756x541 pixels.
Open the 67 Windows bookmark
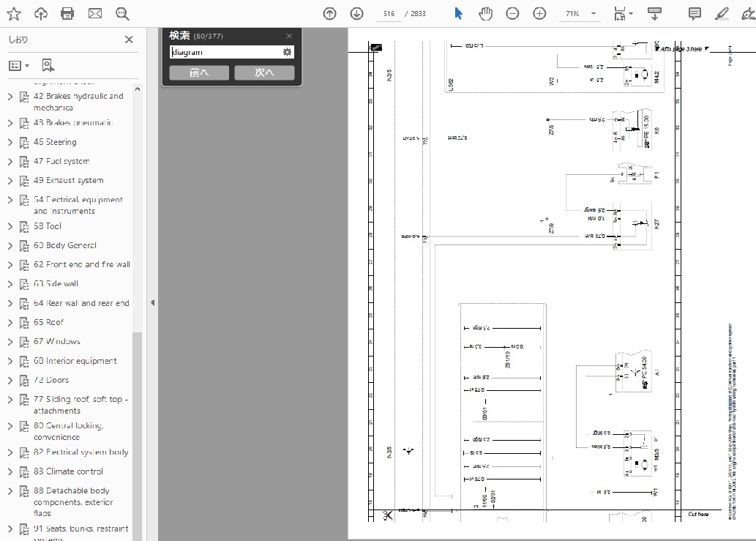tap(57, 341)
